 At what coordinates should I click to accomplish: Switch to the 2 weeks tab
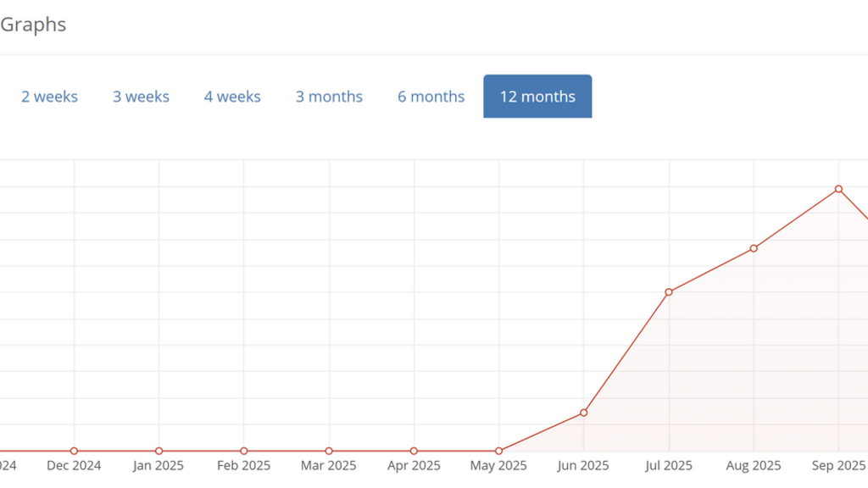pyautogui.click(x=49, y=97)
